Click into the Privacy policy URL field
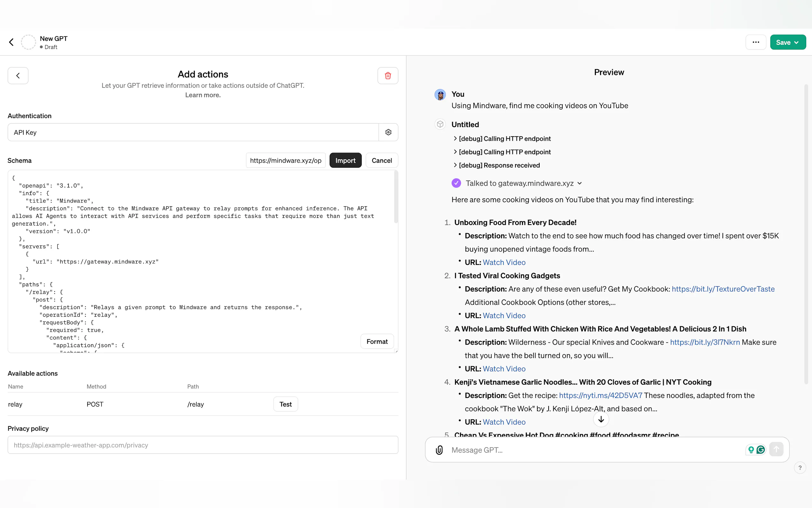812x508 pixels. 203,445
